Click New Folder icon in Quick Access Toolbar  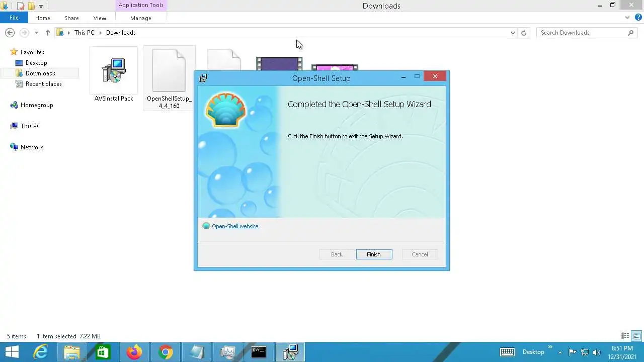coord(31,6)
